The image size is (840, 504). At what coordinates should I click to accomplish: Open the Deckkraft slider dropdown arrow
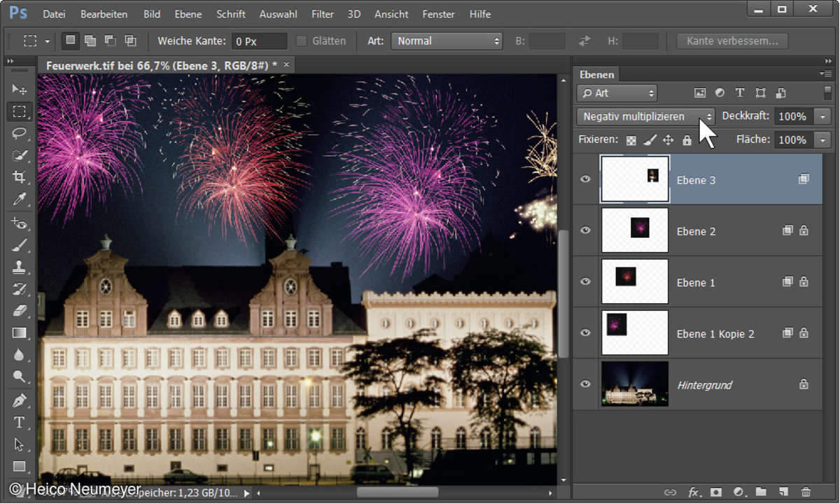click(822, 117)
